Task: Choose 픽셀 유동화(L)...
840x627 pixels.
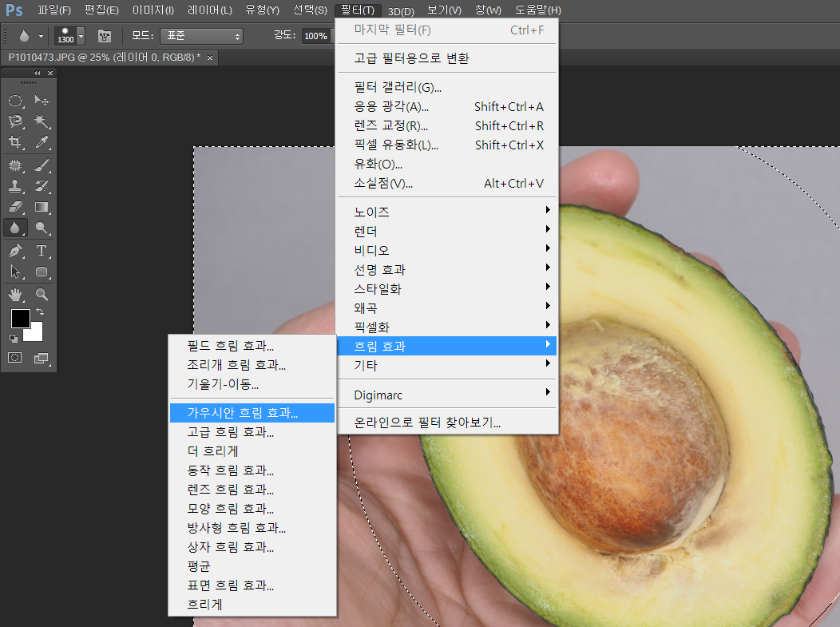Action: click(x=447, y=145)
